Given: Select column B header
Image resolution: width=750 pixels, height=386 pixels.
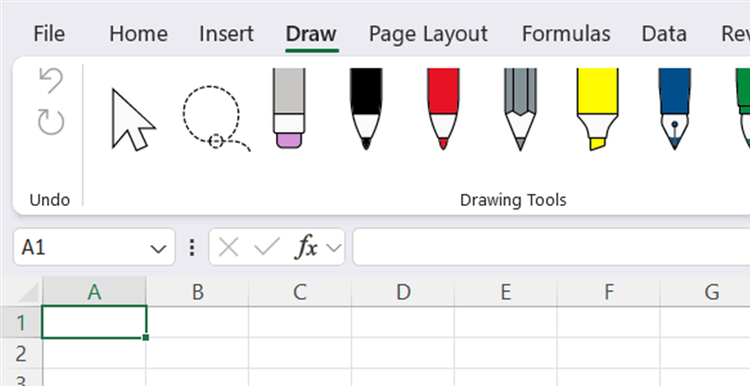Looking at the screenshot, I should tap(198, 292).
